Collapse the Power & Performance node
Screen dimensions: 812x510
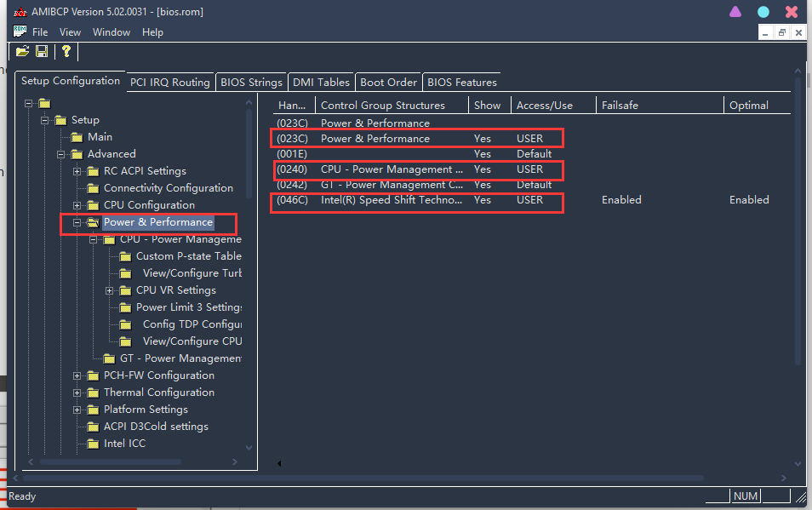point(77,222)
